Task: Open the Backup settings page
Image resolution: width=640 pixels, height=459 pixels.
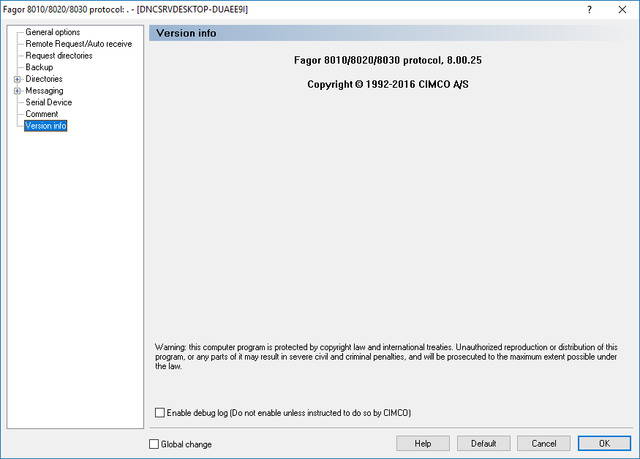Action: (x=39, y=67)
